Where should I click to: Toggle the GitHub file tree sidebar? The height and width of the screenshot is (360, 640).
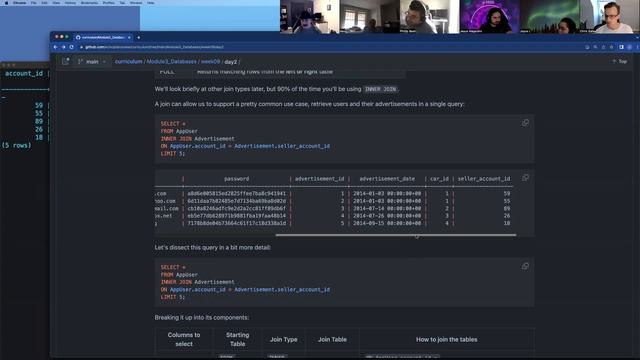pyautogui.click(x=65, y=62)
